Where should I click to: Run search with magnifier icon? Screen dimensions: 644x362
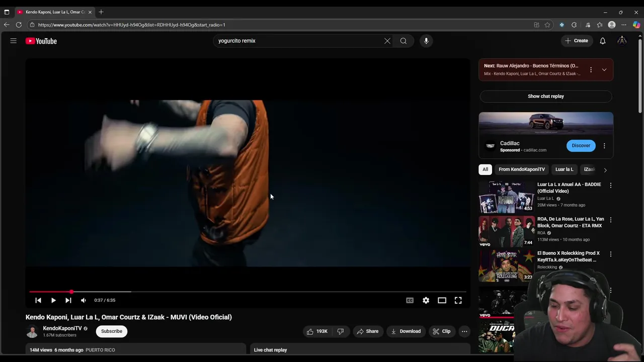404,41
